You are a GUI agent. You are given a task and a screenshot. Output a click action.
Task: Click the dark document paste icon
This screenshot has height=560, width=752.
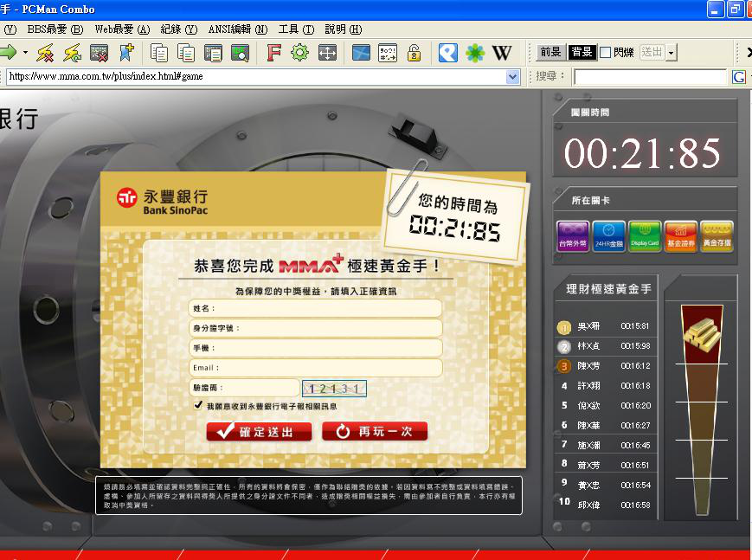click(213, 52)
